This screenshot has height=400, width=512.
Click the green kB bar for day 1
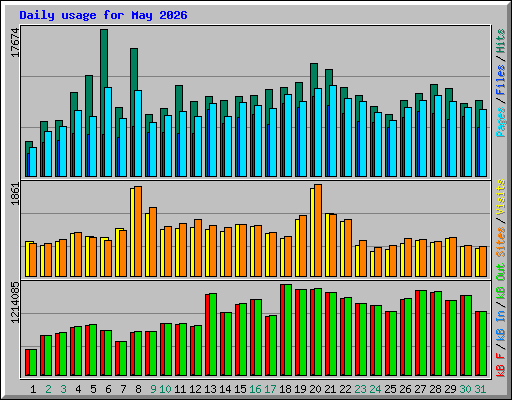pos(33,363)
